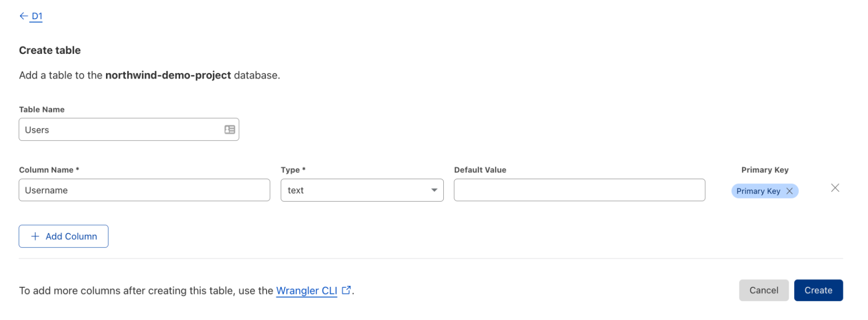The height and width of the screenshot is (320, 868).
Task: Open the Wrangler CLI link
Action: click(307, 290)
